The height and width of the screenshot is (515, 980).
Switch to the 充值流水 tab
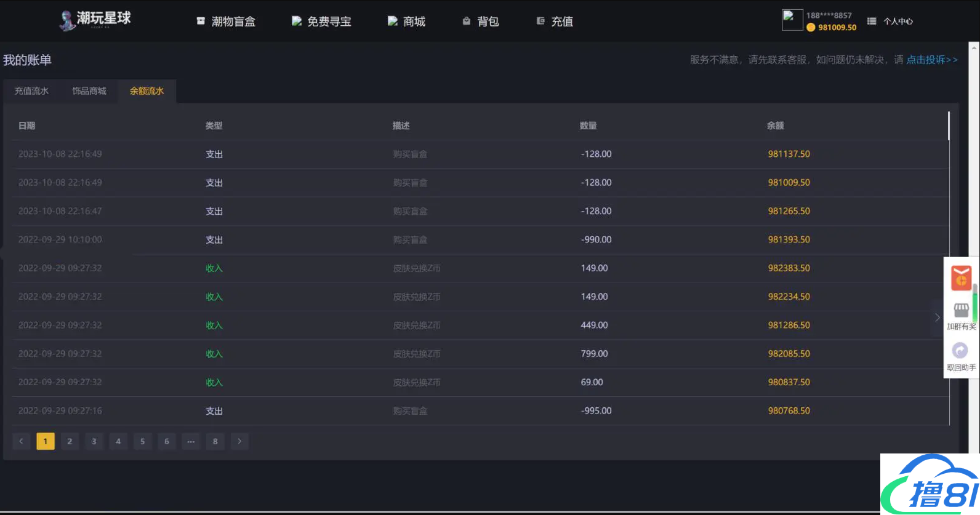(x=31, y=91)
